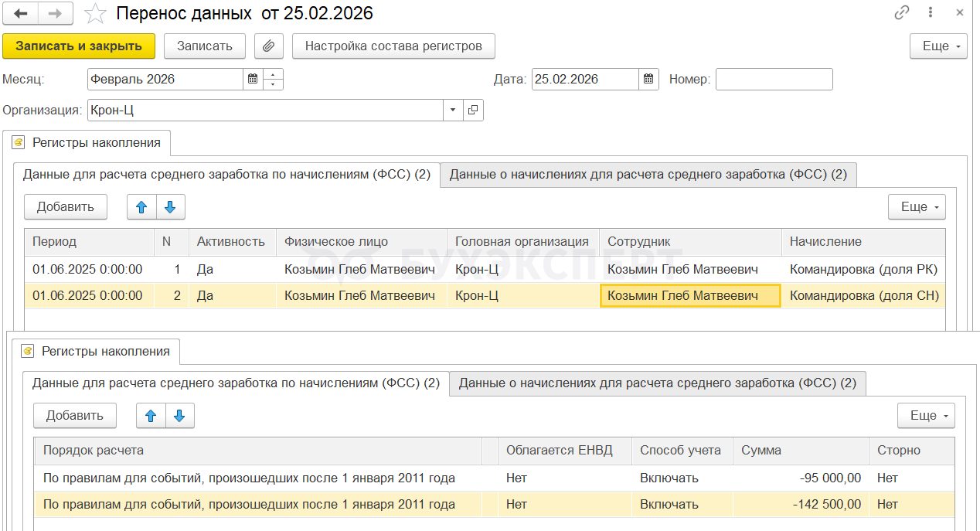980x531 pixels.
Task: Open the top-right Еще dropdown
Action: click(938, 46)
